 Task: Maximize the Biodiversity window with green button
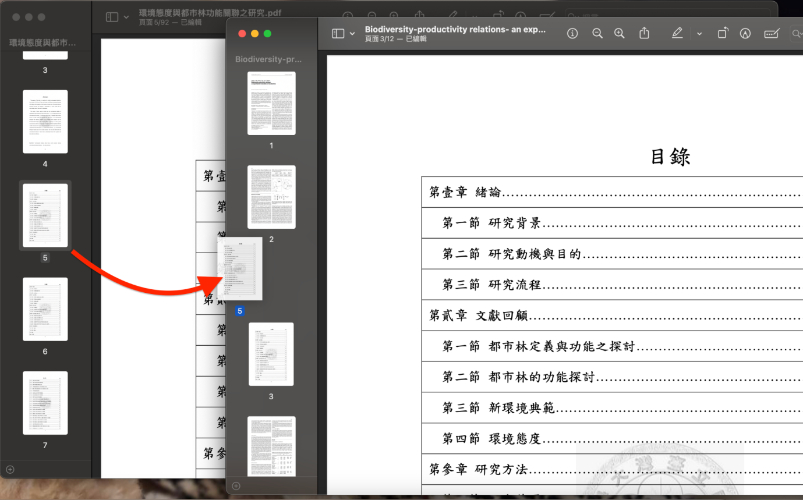(267, 34)
